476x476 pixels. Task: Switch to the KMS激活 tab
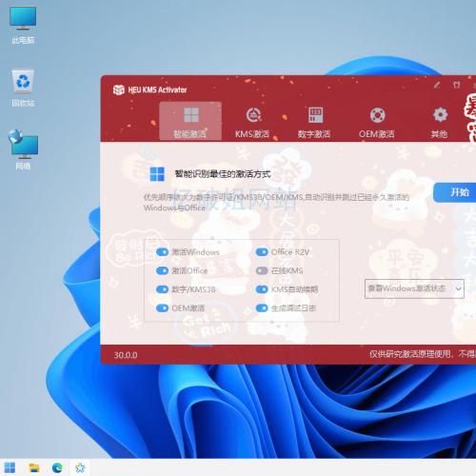(252, 123)
